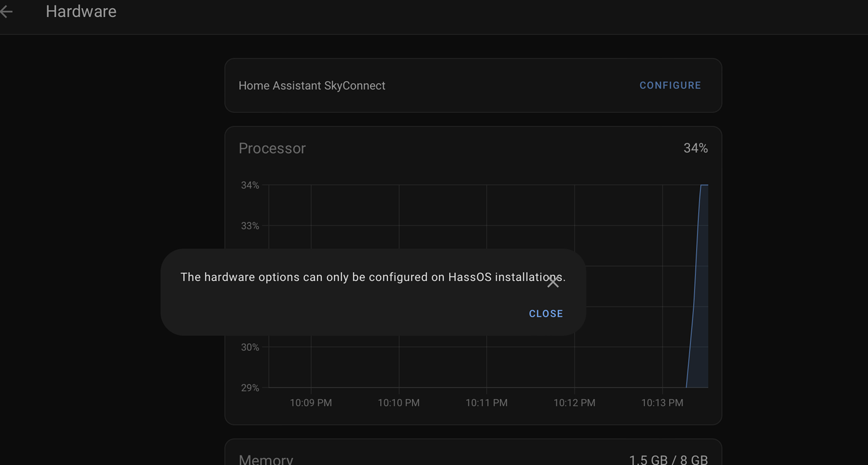The height and width of the screenshot is (465, 868).
Task: Click the Processor card heading
Action: point(272,148)
